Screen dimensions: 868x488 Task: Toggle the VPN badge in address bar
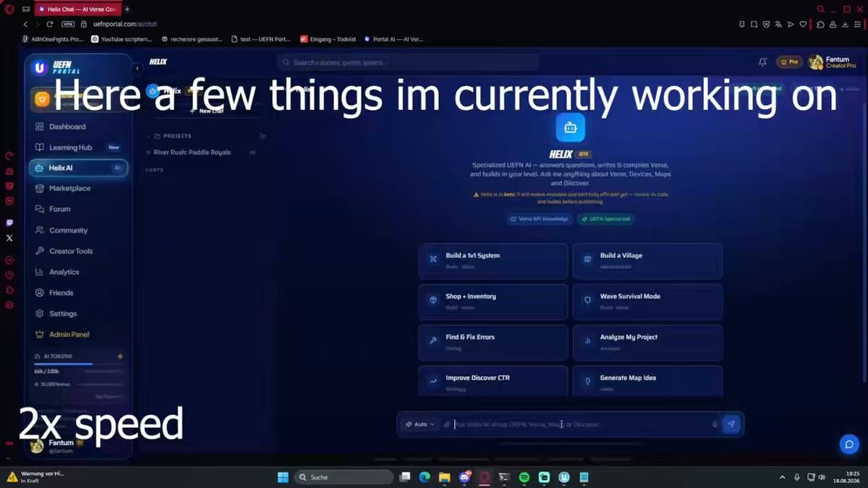pyautogui.click(x=69, y=24)
